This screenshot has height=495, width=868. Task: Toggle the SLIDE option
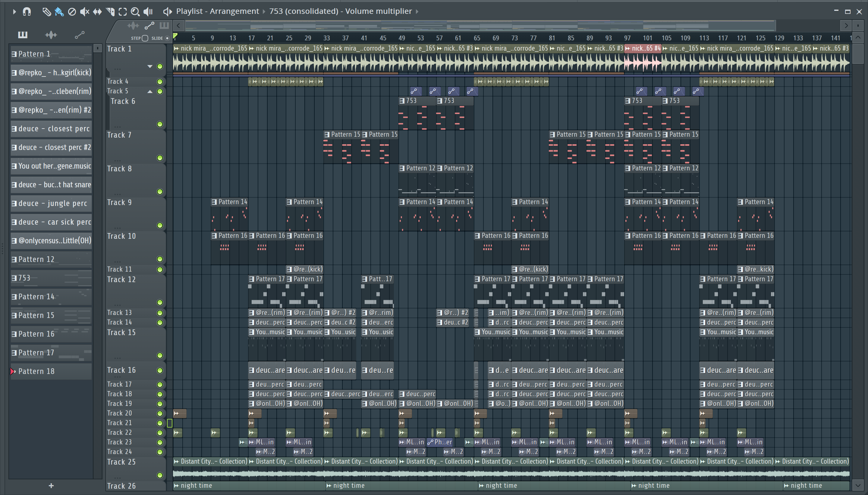point(167,38)
